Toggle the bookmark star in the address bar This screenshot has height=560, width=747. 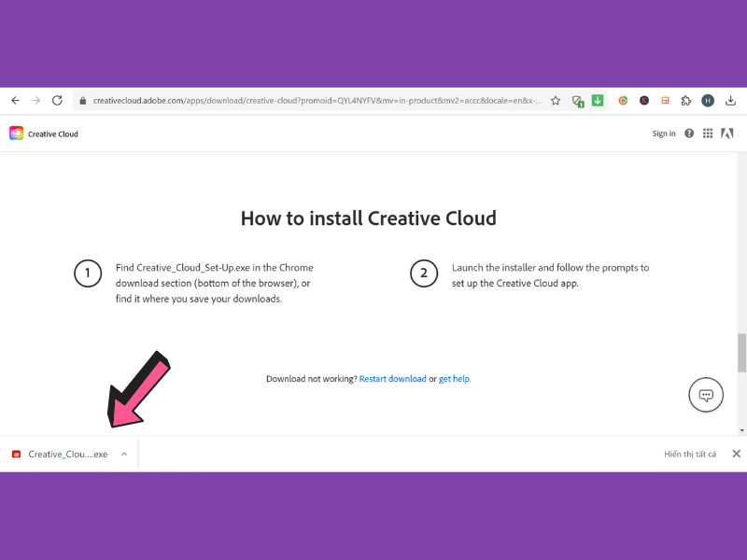point(556,100)
